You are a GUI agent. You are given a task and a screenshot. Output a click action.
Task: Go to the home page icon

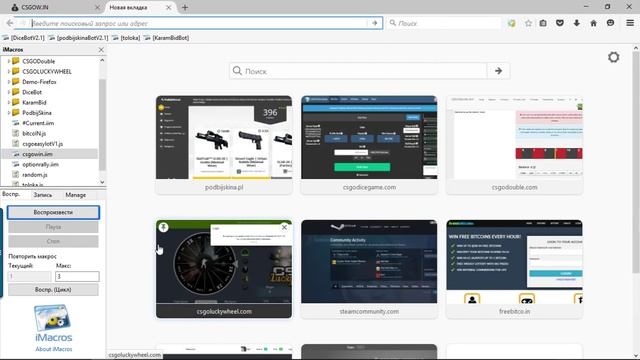[x=593, y=23]
